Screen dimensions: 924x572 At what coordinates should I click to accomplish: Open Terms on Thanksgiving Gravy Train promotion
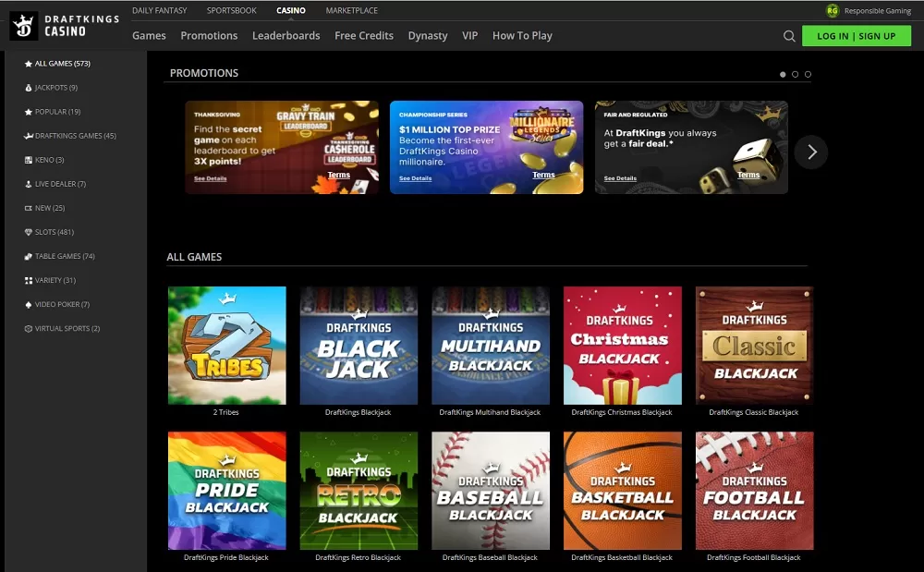point(339,175)
